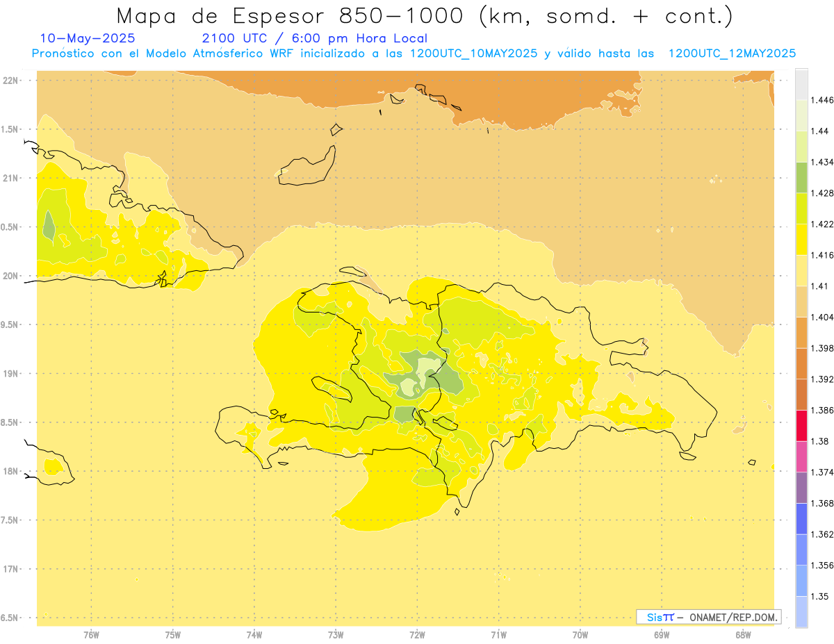Image resolution: width=834 pixels, height=644 pixels.
Task: Click the legend value 1.446
Action: pos(822,101)
